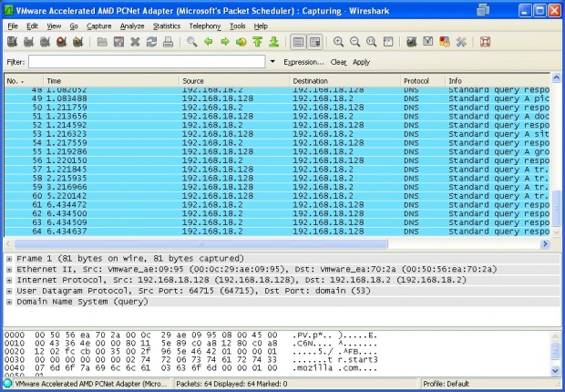Open the capture interfaces list icon
565x392 pixels.
tap(12, 42)
